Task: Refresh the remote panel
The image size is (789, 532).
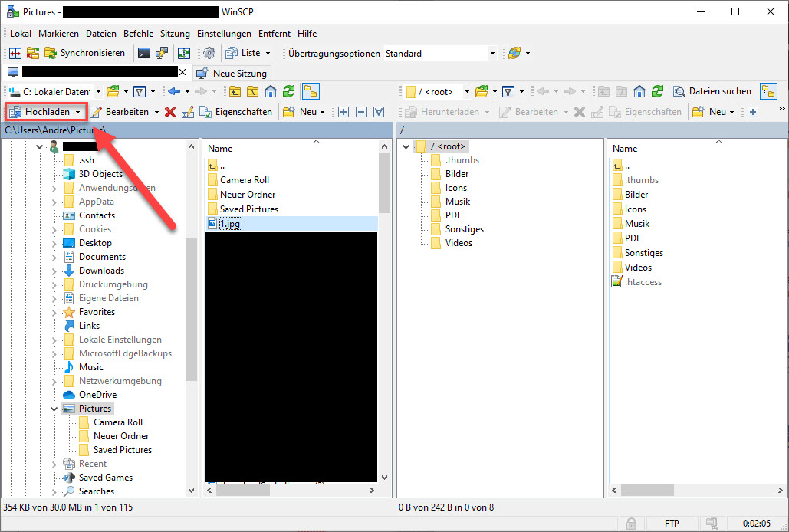Action: tap(658, 91)
